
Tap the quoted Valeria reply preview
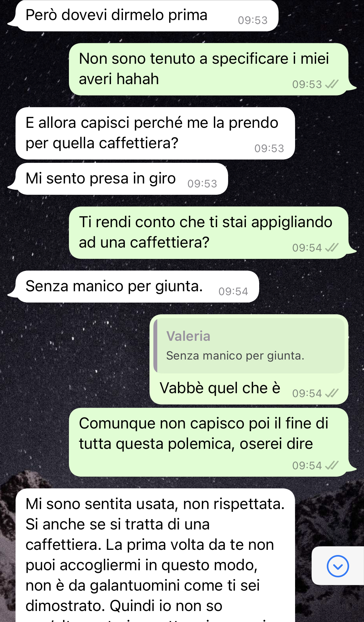(x=249, y=346)
